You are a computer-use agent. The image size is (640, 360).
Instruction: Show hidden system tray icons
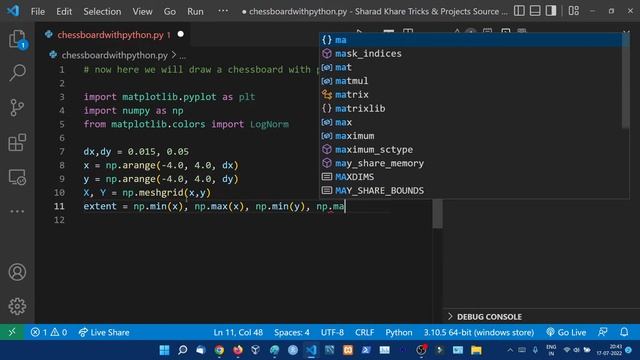point(510,350)
